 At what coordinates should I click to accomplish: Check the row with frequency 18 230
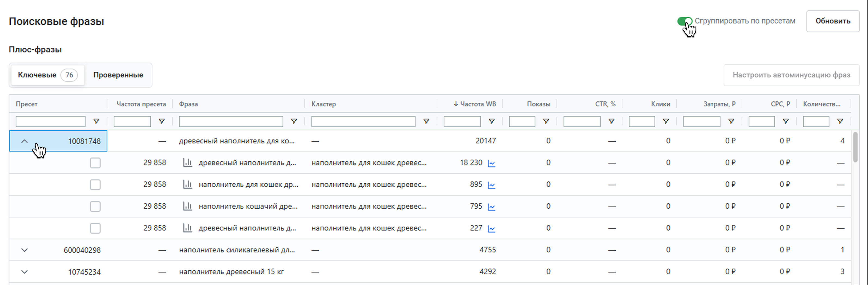point(95,163)
